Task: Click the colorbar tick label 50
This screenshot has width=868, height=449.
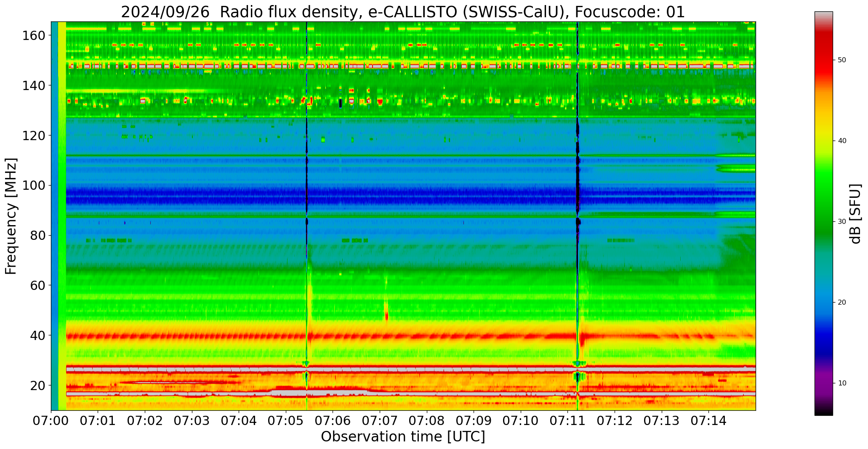Action: (x=842, y=60)
